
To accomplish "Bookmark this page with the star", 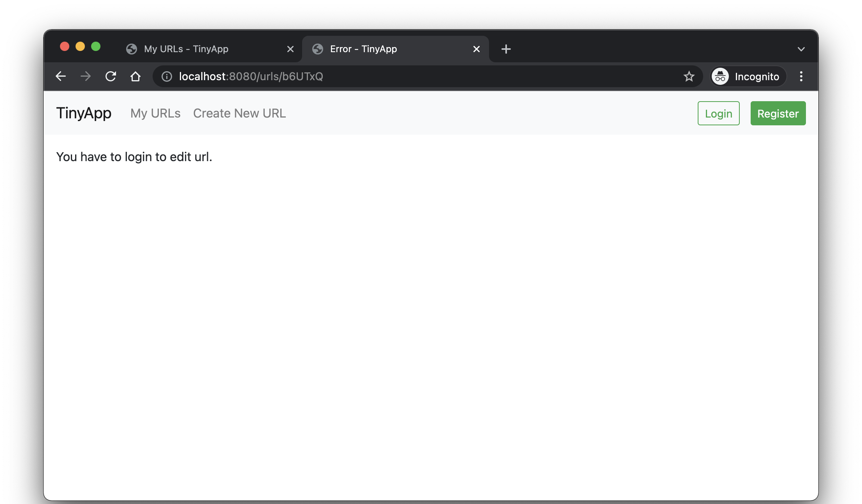I will coord(689,77).
